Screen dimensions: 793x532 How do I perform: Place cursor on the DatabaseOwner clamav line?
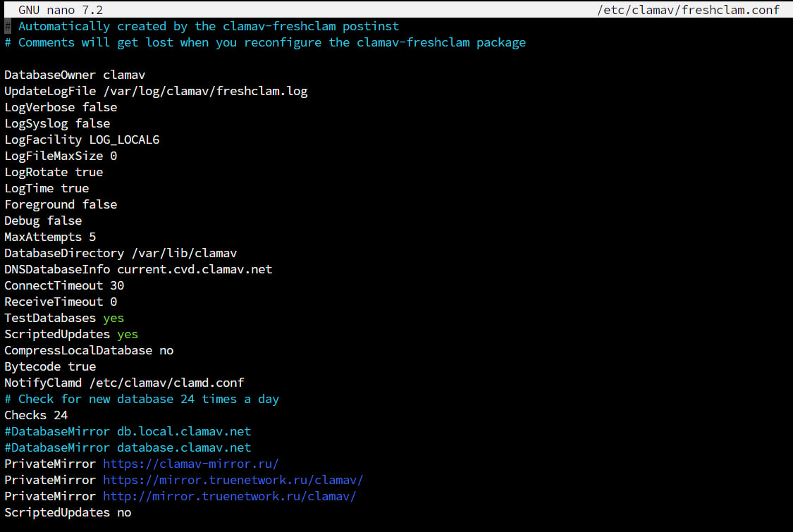75,75
